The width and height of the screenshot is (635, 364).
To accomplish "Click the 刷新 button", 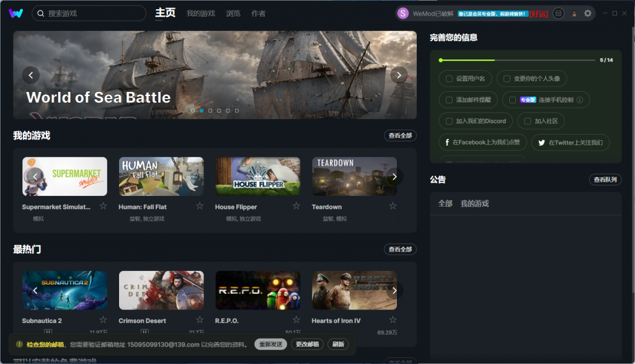I will tap(338, 344).
